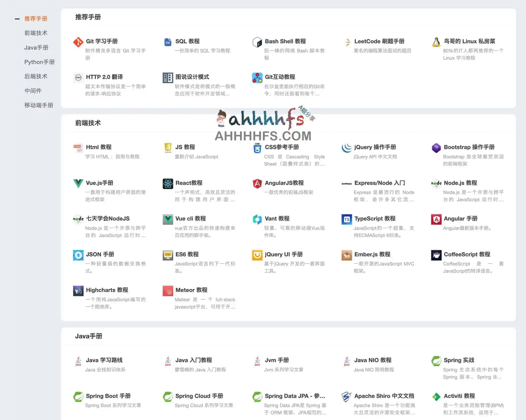The width and height of the screenshot is (526, 420).
Task: Click the Vue.js green logo icon
Action: click(x=78, y=184)
